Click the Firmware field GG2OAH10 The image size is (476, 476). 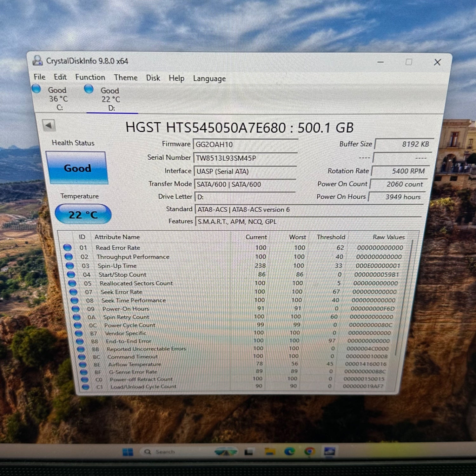point(245,144)
